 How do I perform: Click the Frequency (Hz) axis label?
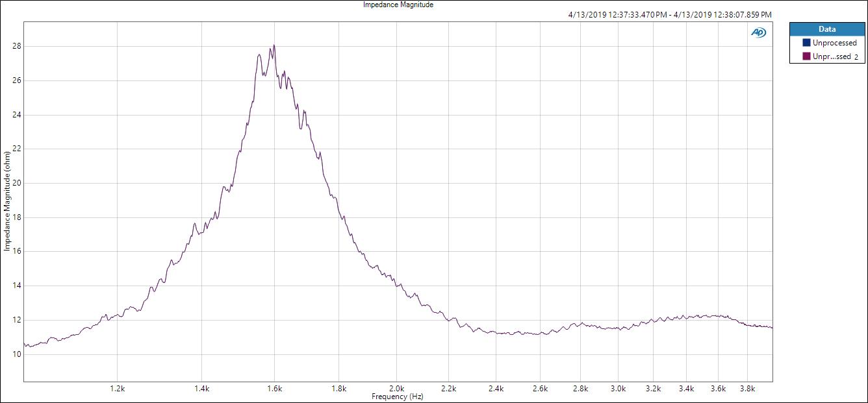[x=397, y=397]
